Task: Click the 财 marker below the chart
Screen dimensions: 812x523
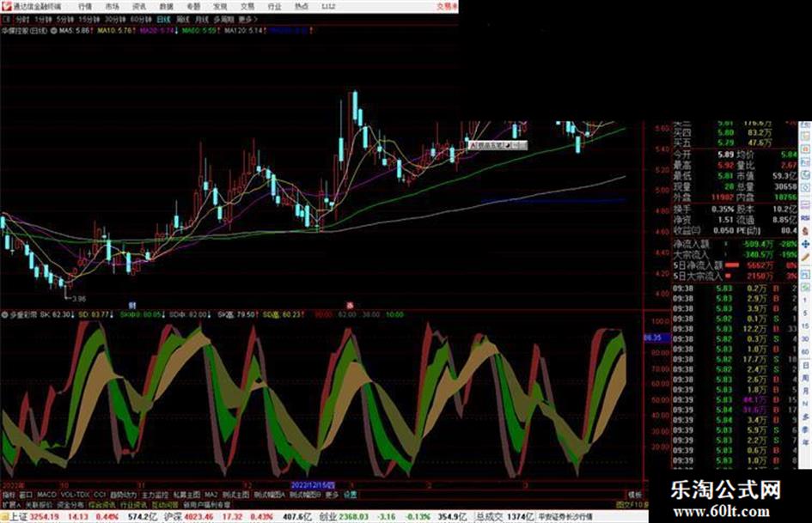Action: 132,306
